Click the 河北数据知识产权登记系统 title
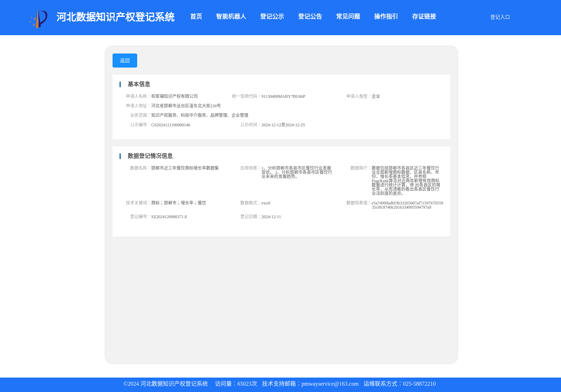 (115, 17)
